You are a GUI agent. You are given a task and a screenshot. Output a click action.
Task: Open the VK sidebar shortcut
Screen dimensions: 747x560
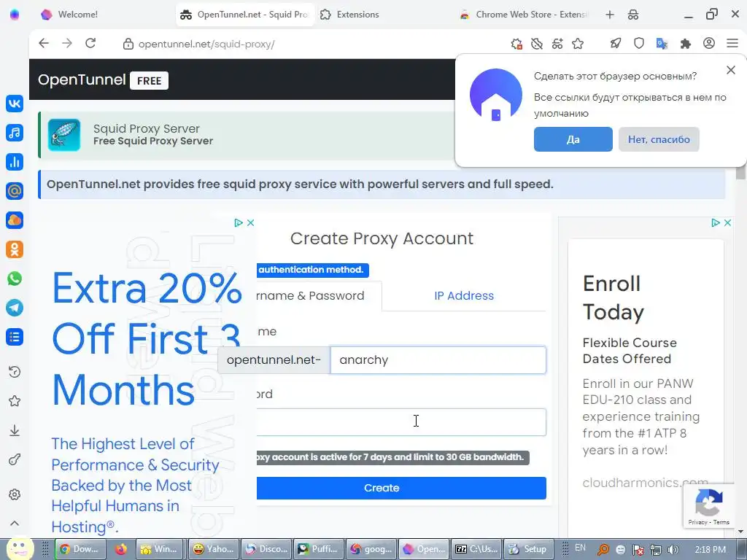15,104
